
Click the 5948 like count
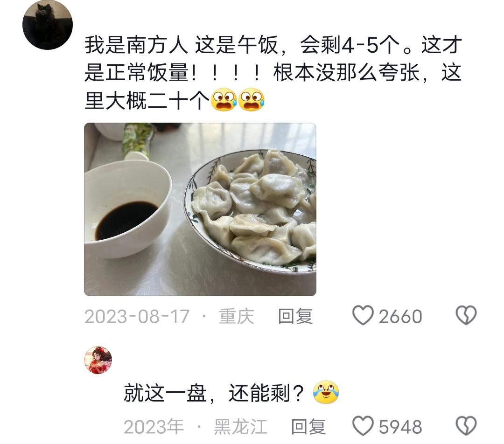point(400,427)
